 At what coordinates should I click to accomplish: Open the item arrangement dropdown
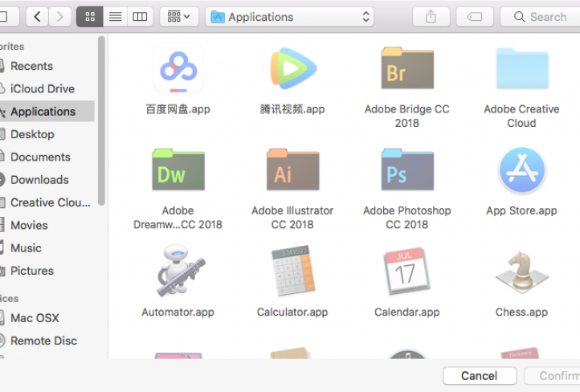179,17
